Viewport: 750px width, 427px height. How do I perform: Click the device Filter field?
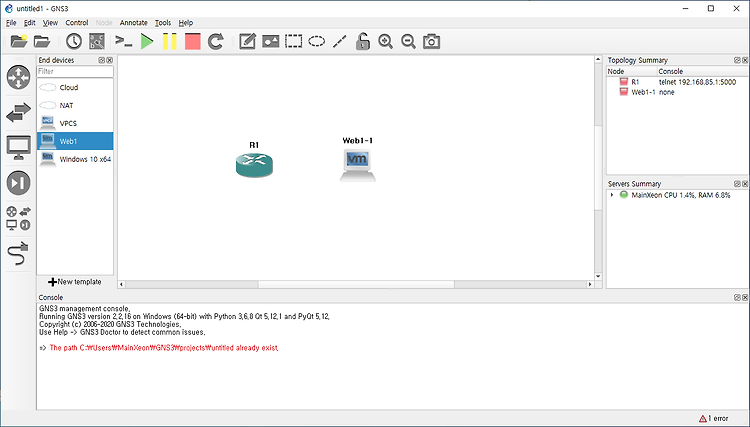(75, 71)
